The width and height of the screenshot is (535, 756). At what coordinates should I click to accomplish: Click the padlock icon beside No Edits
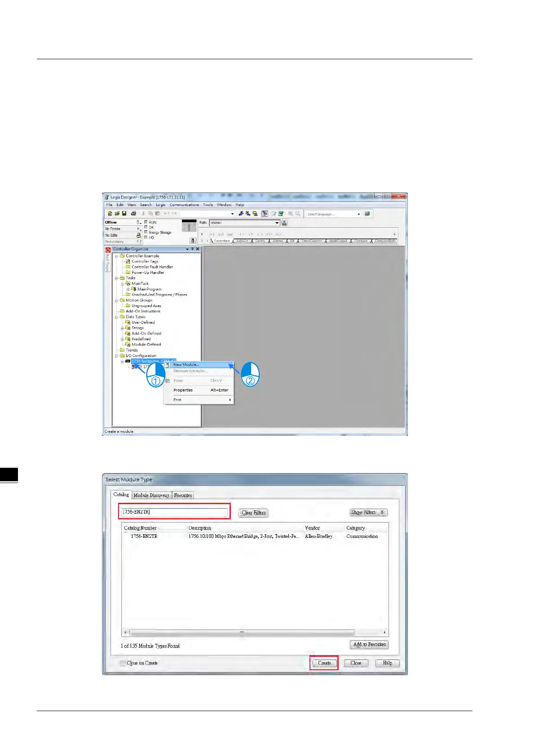pos(139,235)
